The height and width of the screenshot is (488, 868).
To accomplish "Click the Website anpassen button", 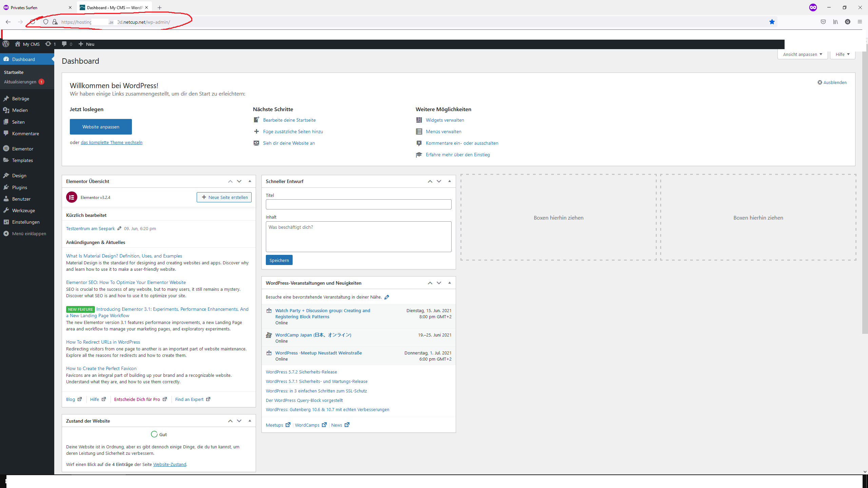I will tap(101, 127).
